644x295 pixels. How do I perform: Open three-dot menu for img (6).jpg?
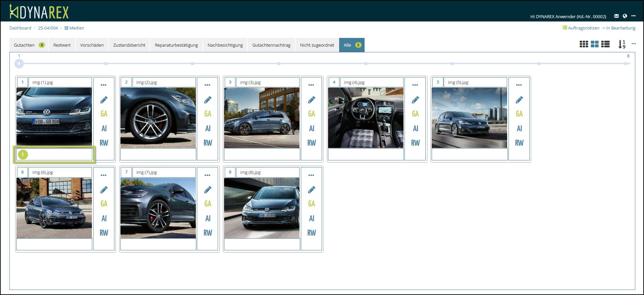pyautogui.click(x=104, y=175)
